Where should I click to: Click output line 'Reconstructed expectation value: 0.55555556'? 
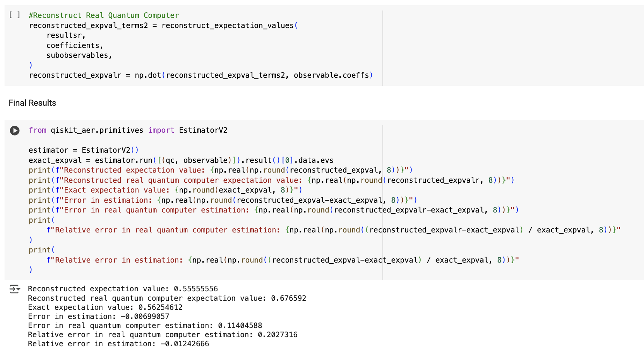[123, 289]
